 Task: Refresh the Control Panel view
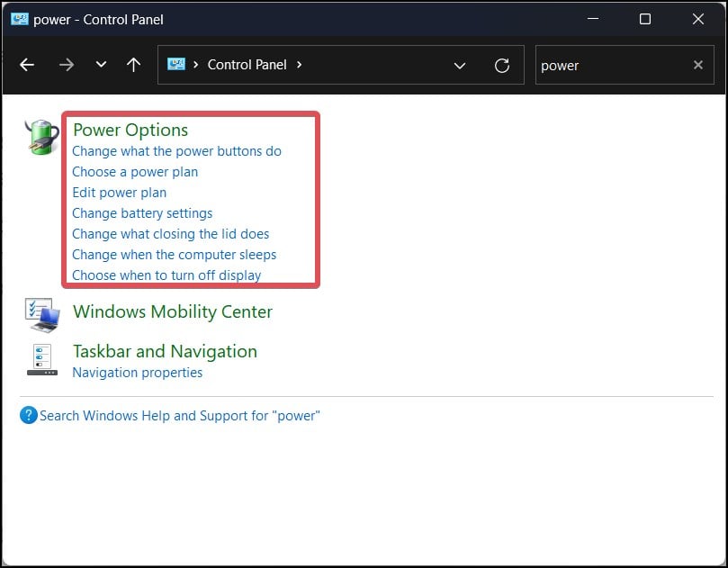(502, 66)
